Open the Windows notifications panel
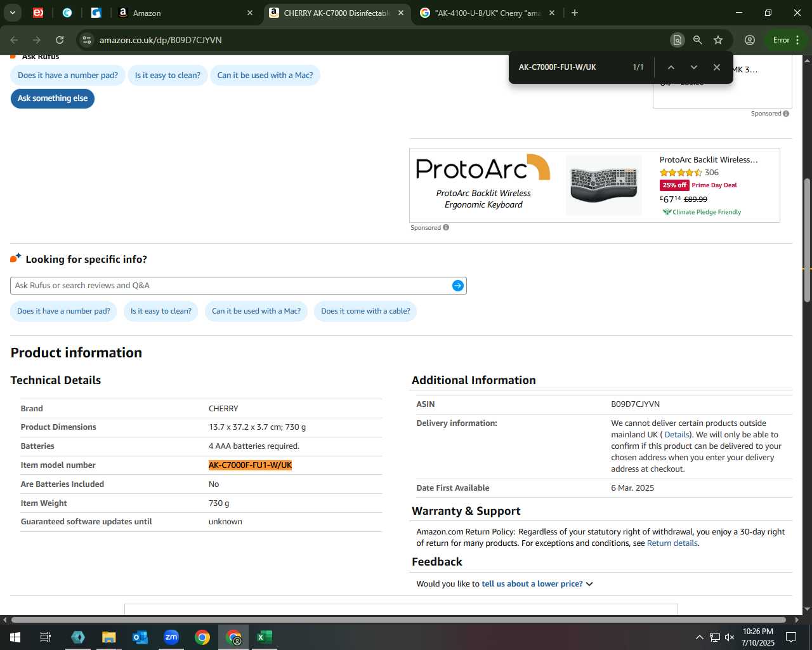Screen dimensions: 812x650 pyautogui.click(x=791, y=637)
